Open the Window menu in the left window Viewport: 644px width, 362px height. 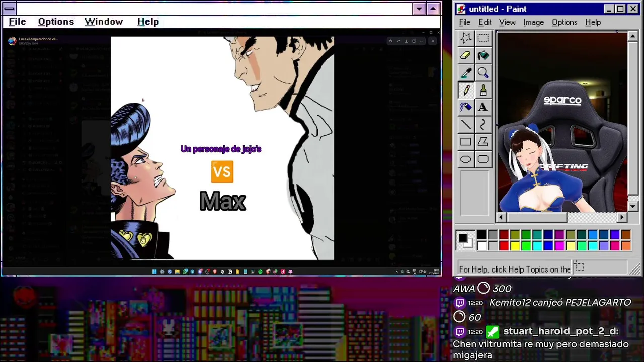point(104,22)
